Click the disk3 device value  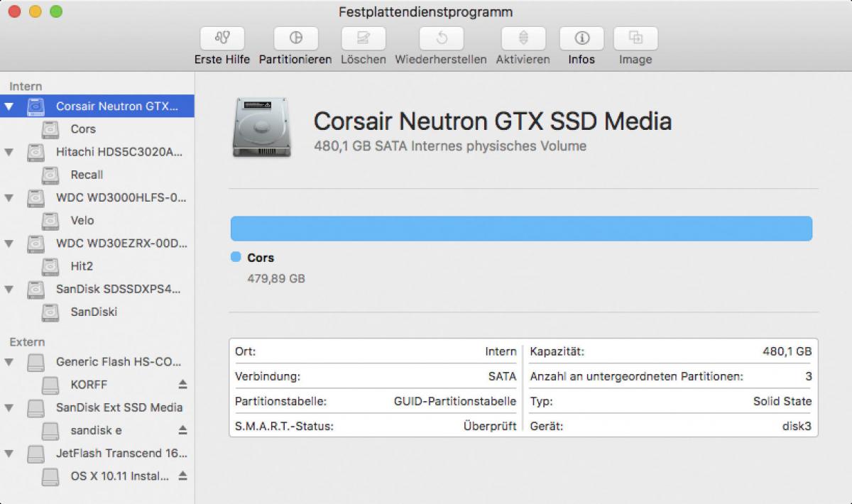(x=796, y=426)
